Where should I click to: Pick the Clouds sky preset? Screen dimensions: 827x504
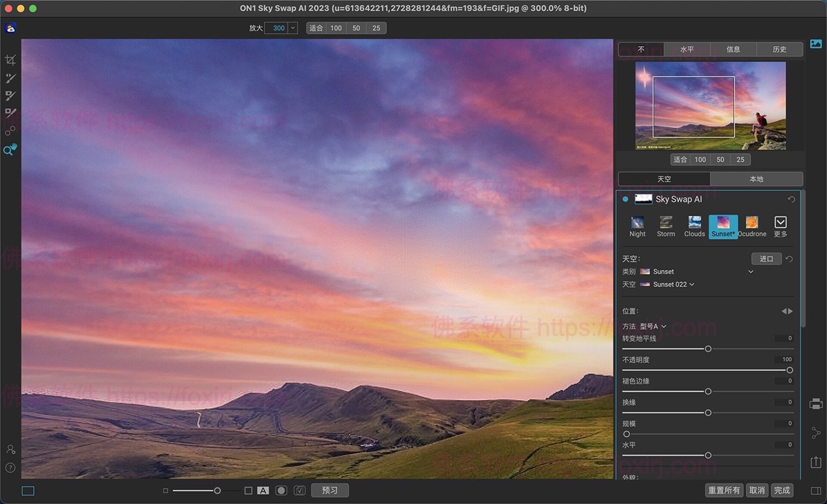(x=695, y=226)
